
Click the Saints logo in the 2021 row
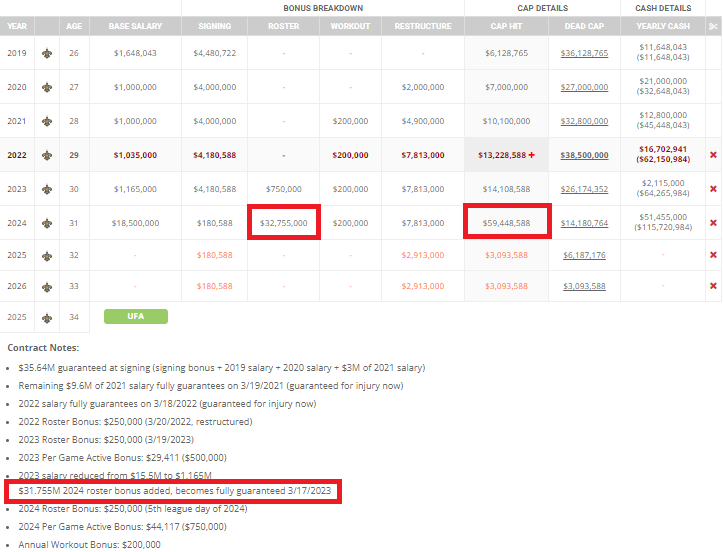(x=47, y=121)
